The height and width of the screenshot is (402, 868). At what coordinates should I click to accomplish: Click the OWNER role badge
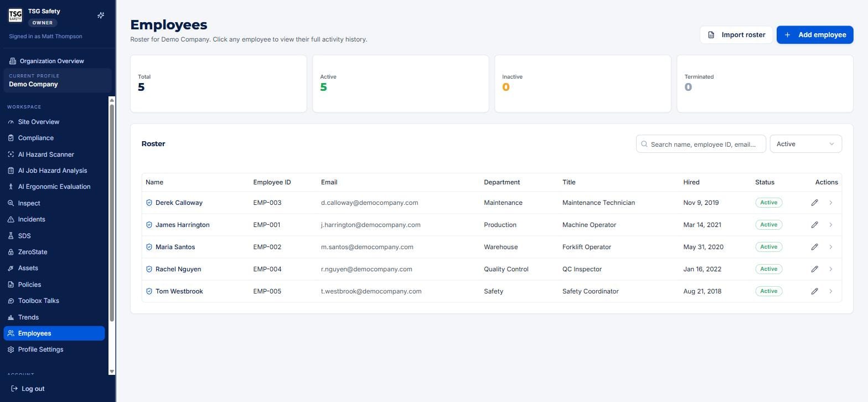pos(43,23)
